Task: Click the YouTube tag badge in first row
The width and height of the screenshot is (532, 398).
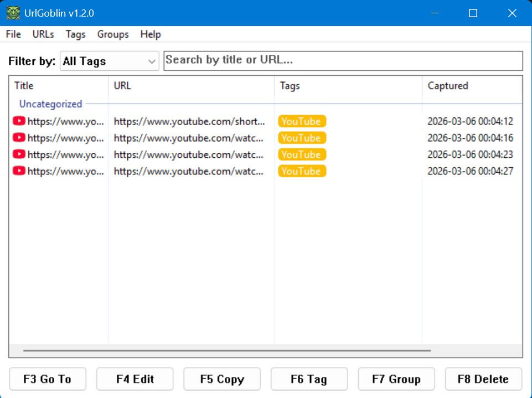Action: (x=302, y=121)
